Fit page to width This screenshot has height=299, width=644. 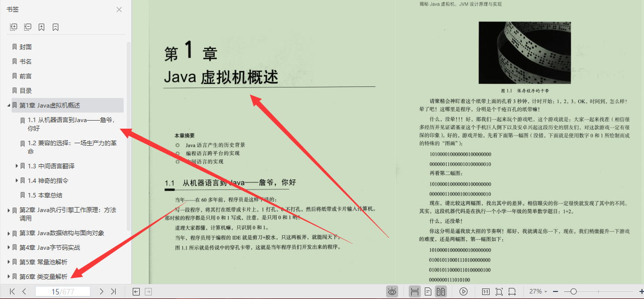click(512, 291)
